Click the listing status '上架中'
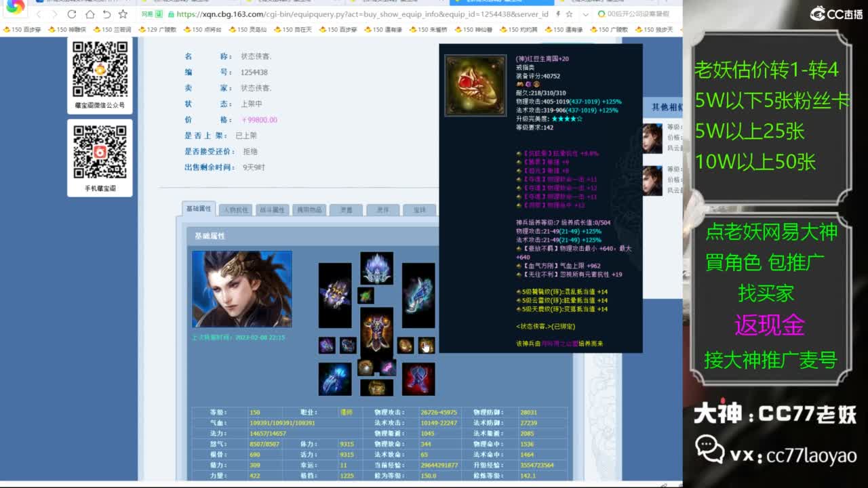The image size is (868, 488). click(252, 104)
